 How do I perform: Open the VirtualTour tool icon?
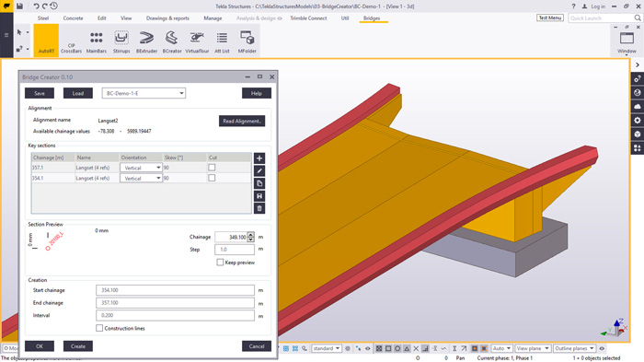point(197,42)
